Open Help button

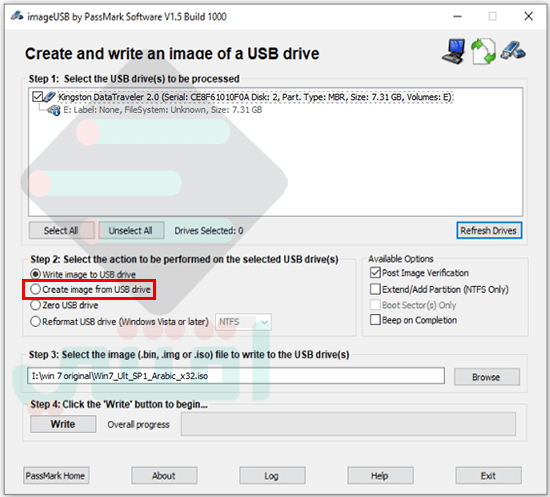[x=380, y=476]
